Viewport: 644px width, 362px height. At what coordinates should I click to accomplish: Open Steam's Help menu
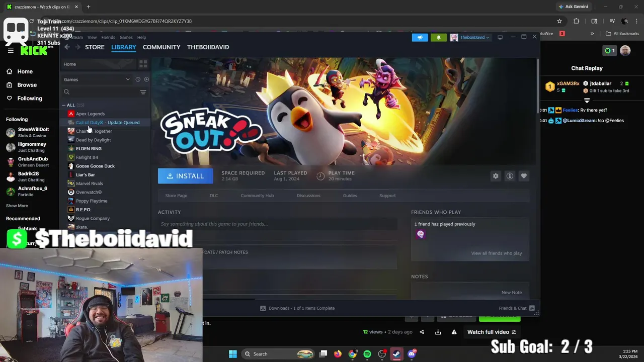(x=142, y=37)
